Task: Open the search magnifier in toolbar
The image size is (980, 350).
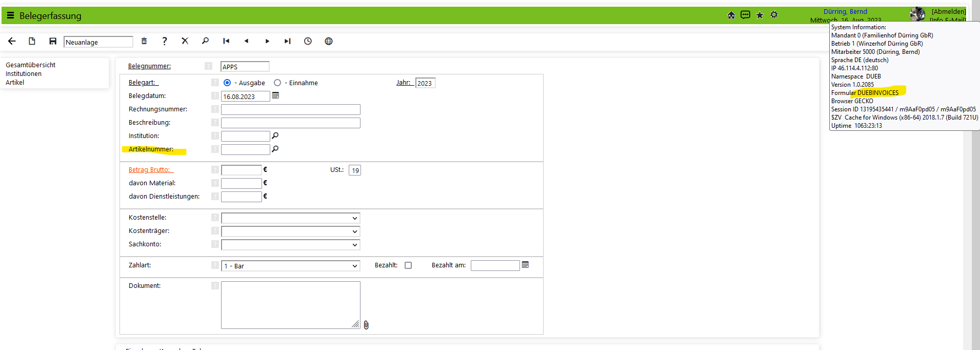Action: [x=205, y=41]
